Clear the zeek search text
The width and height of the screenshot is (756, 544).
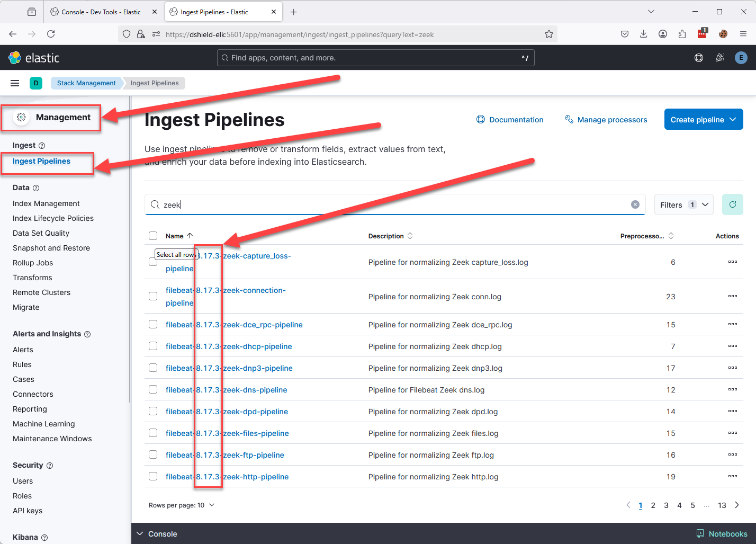tap(635, 204)
